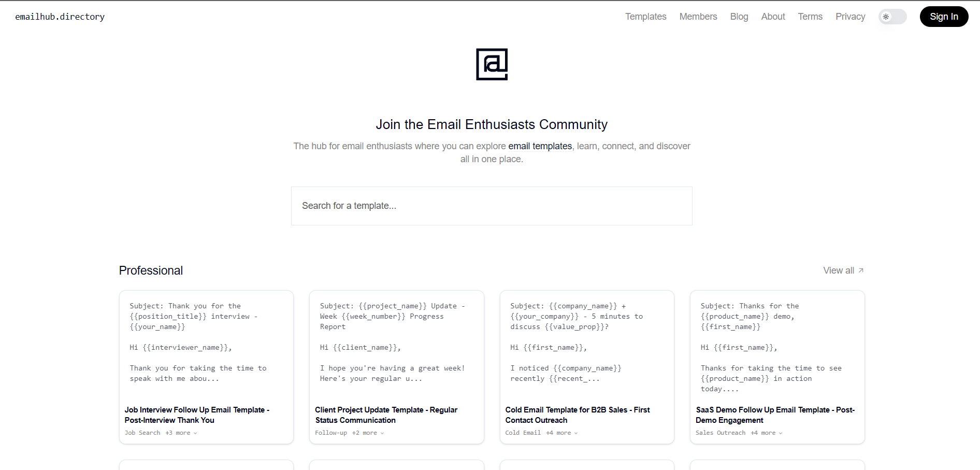Open the Blog section

[739, 17]
